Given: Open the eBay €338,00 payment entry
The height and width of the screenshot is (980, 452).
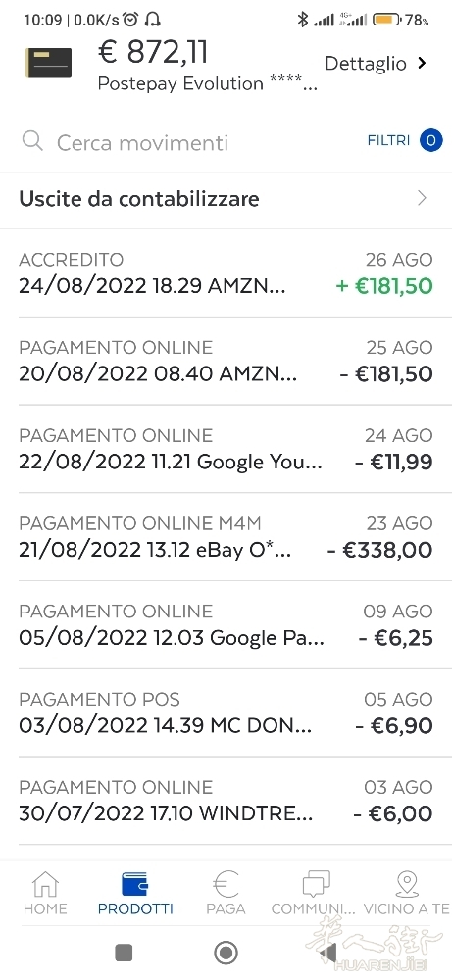Looking at the screenshot, I should tap(226, 537).
